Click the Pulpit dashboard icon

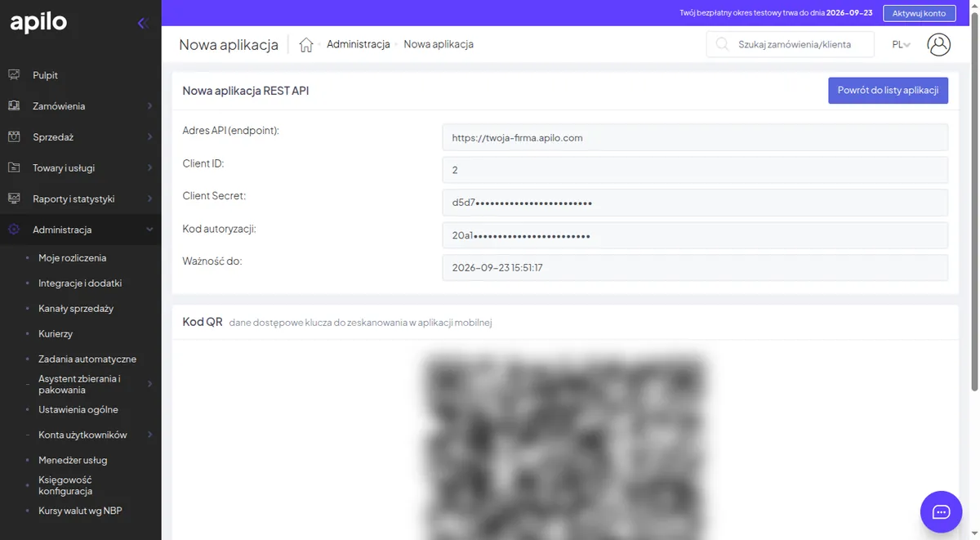pyautogui.click(x=14, y=74)
